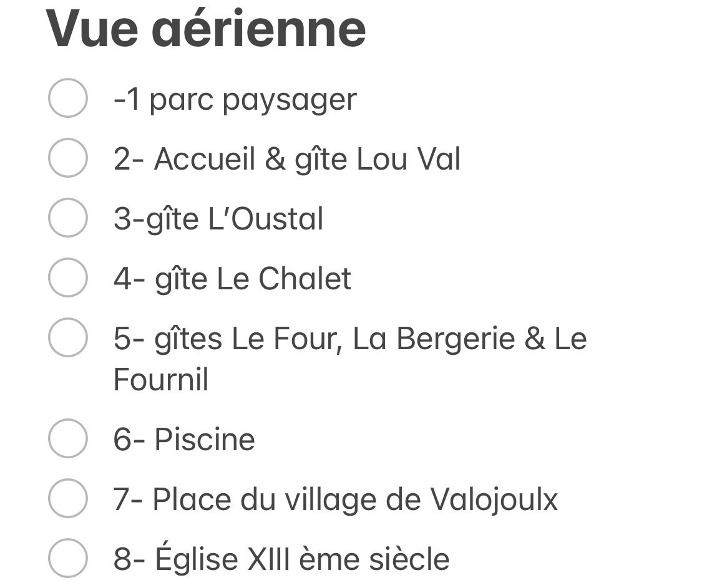Select the '-1 parc paysager' radio button
The height and width of the screenshot is (588, 702).
(67, 98)
